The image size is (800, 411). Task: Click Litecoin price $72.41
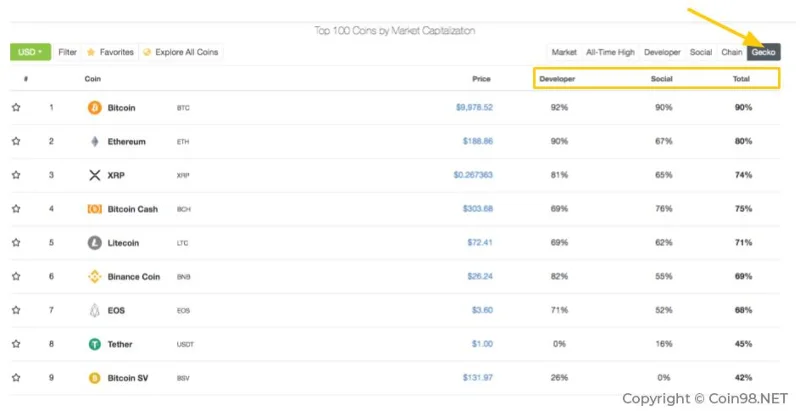(480, 242)
